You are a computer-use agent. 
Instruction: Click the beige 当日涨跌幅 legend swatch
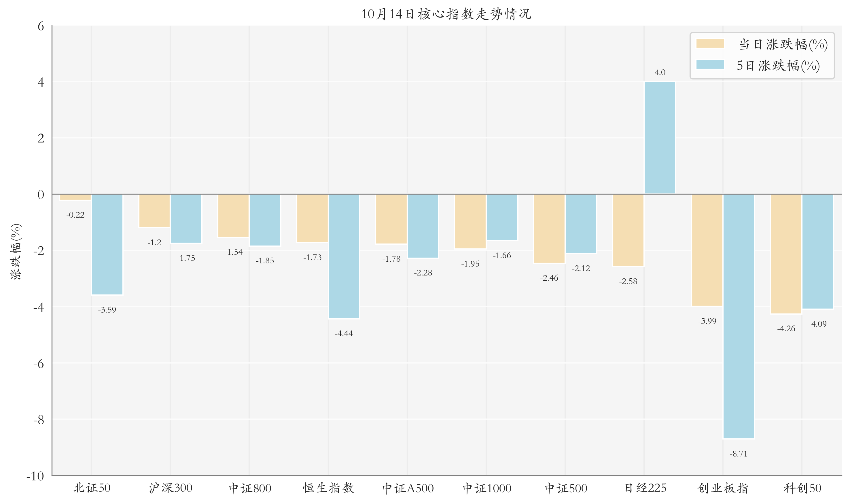click(710, 43)
